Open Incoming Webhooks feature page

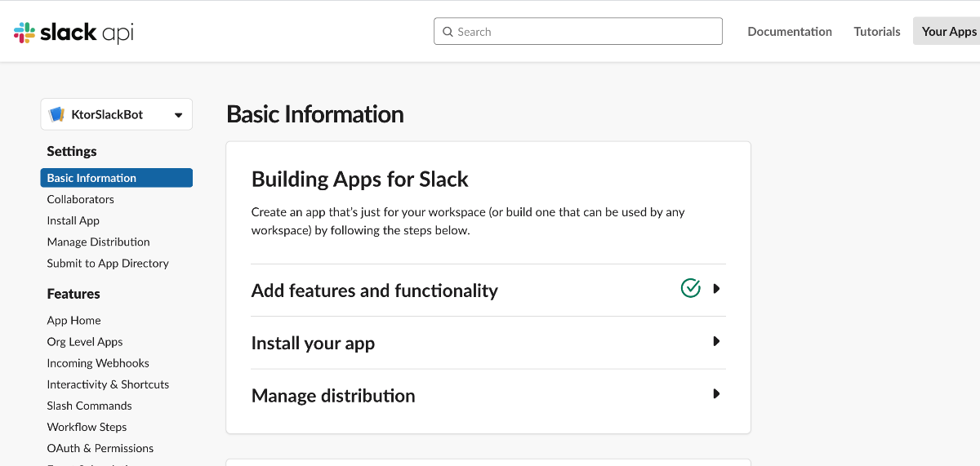pyautogui.click(x=98, y=363)
